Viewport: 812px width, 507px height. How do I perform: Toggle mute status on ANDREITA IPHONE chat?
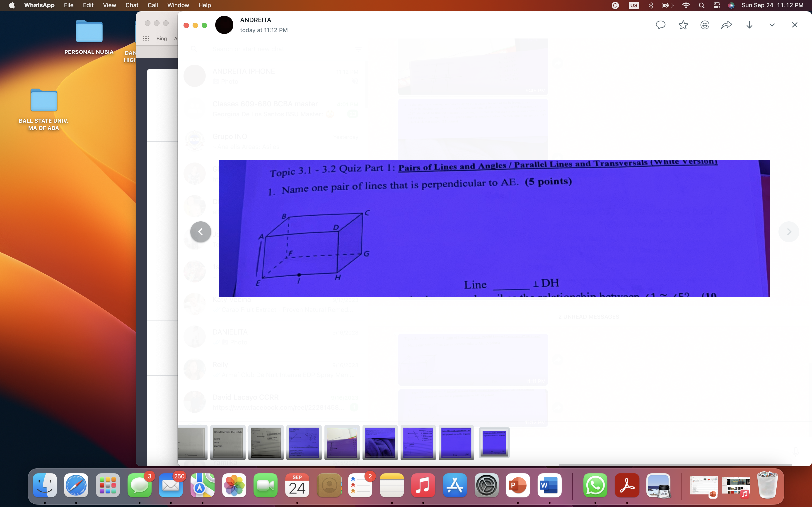[354, 81]
